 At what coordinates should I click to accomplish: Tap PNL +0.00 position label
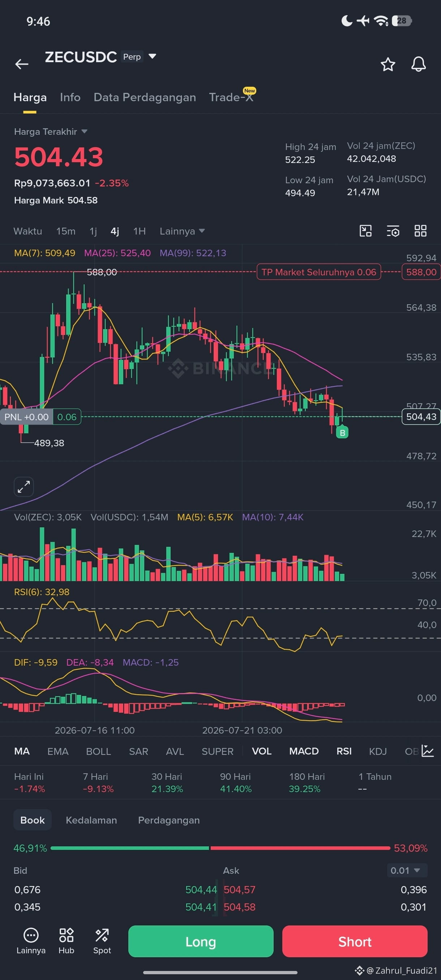[x=26, y=417]
